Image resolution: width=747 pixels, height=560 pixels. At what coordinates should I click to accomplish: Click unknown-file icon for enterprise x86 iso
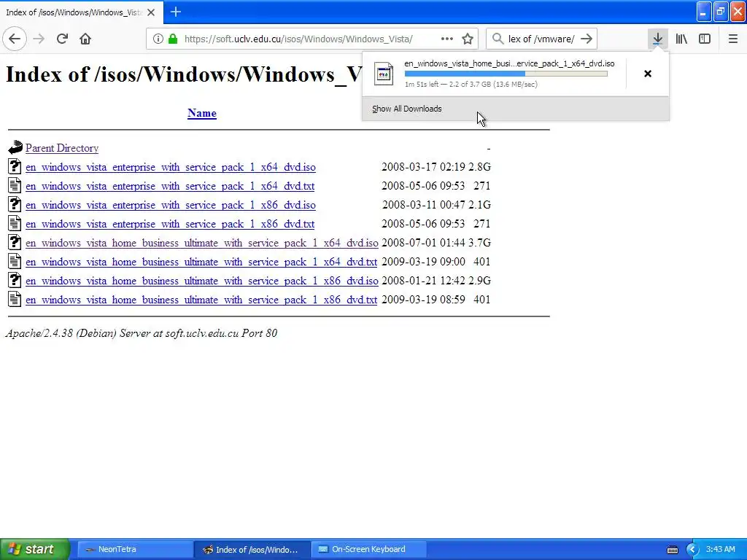coord(15,204)
